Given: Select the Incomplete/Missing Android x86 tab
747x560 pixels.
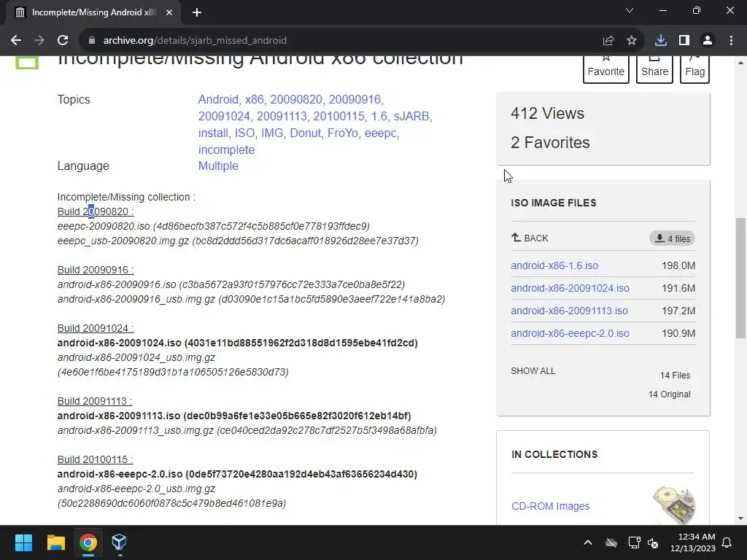Looking at the screenshot, I should tap(93, 12).
